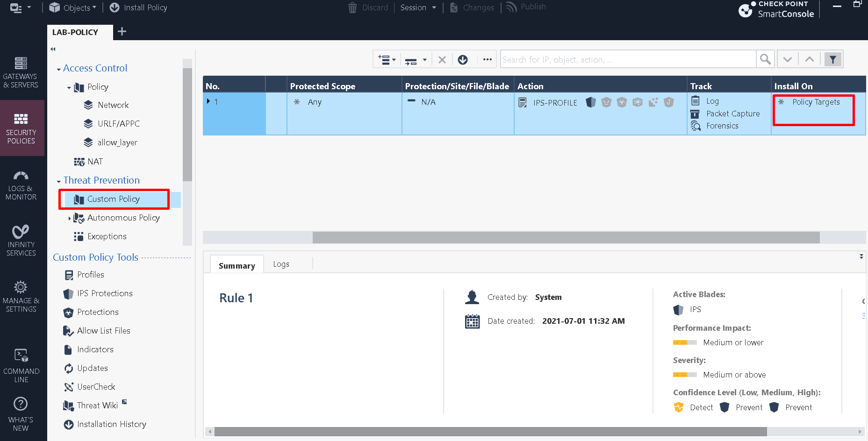
Task: Toggle next search result with the down chevron
Action: pos(788,59)
